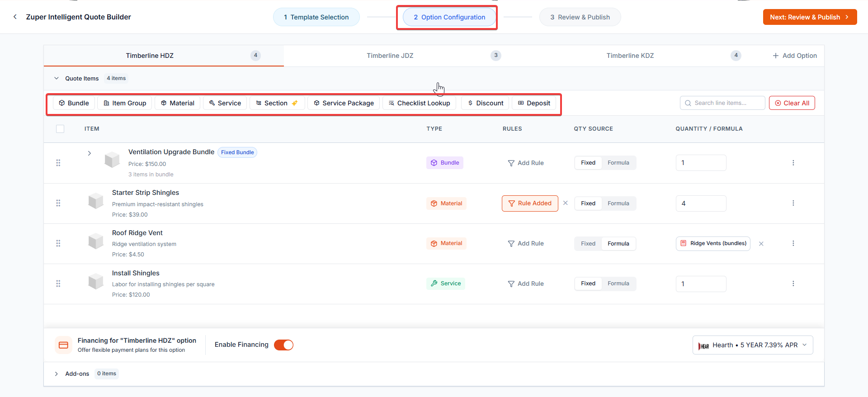
Task: Open the Hearth financing plan dropdown
Action: click(753, 345)
